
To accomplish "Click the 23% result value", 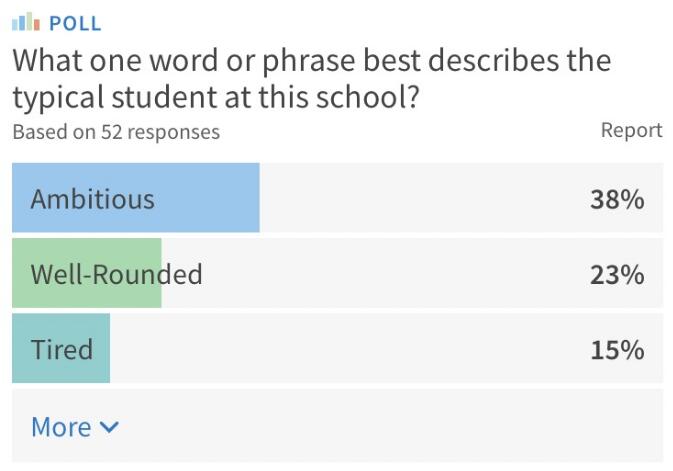I will 616,273.
